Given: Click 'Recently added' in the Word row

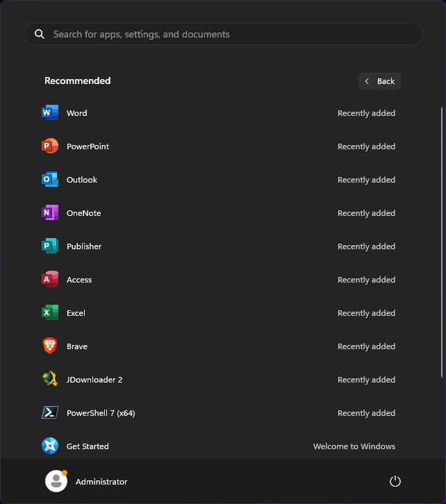Looking at the screenshot, I should (366, 113).
